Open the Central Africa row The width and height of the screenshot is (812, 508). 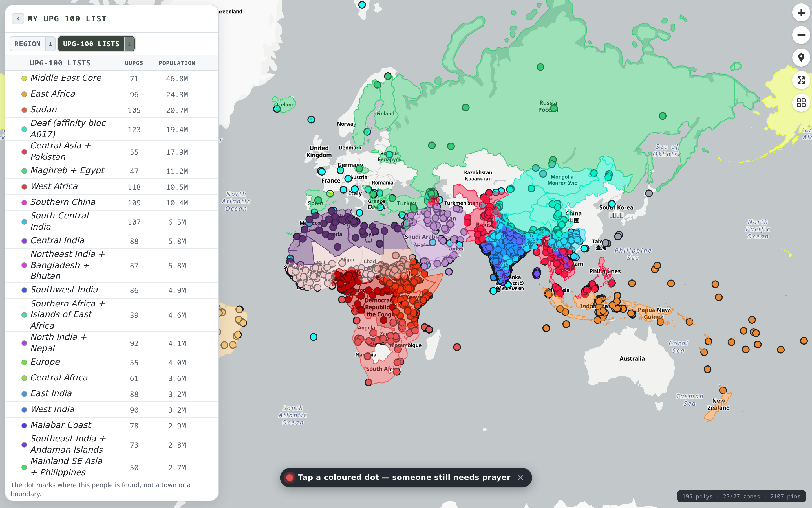tap(112, 378)
